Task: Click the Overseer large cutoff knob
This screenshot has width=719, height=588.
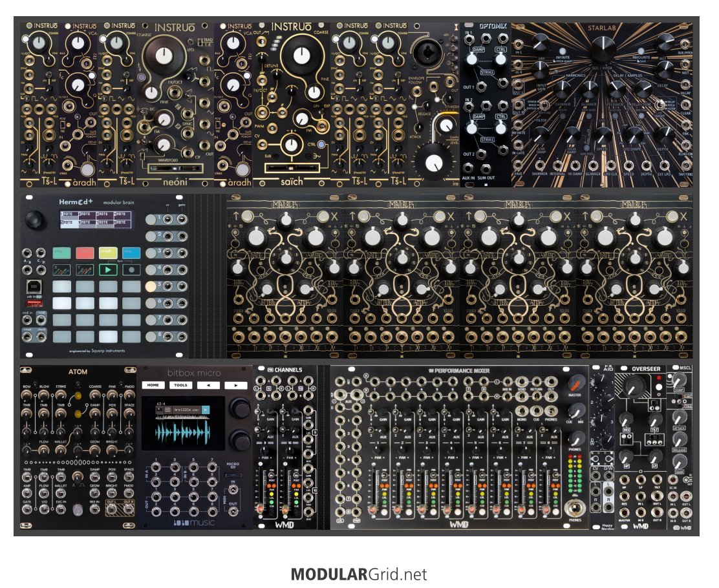Action: click(635, 387)
